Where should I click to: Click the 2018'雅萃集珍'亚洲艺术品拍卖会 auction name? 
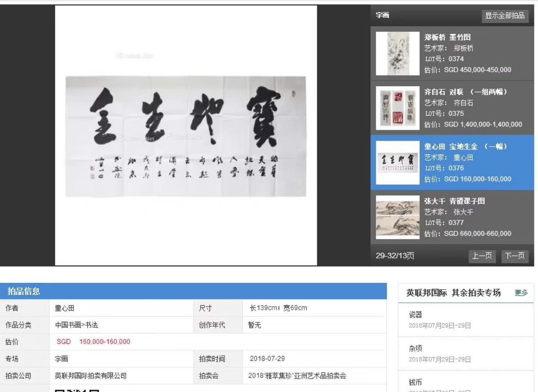[297, 376]
